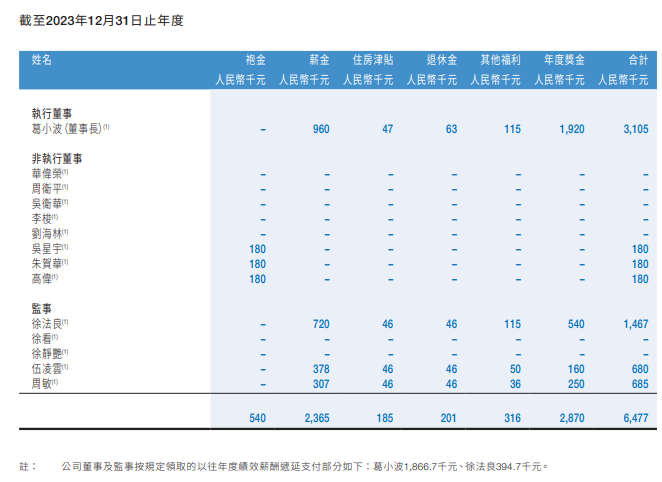Screen dimensions: 662x482
Task: Click 伍凌雲's other benefits 50
Action: tap(515, 369)
